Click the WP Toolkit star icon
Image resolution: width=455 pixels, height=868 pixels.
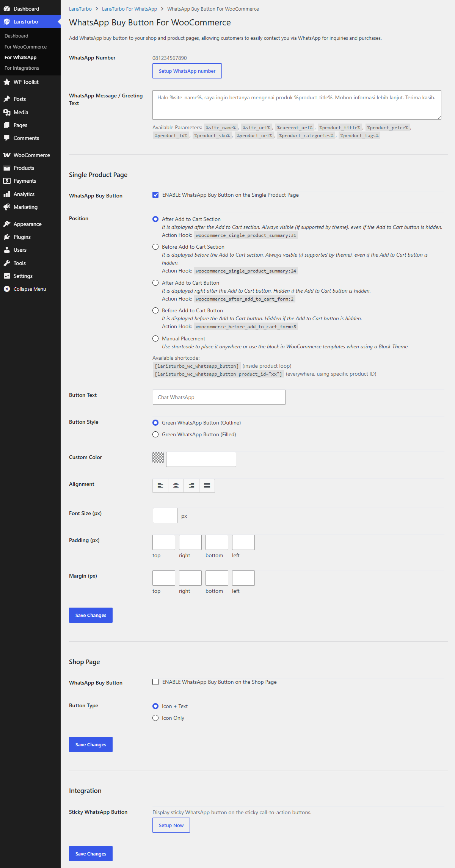pos(7,82)
